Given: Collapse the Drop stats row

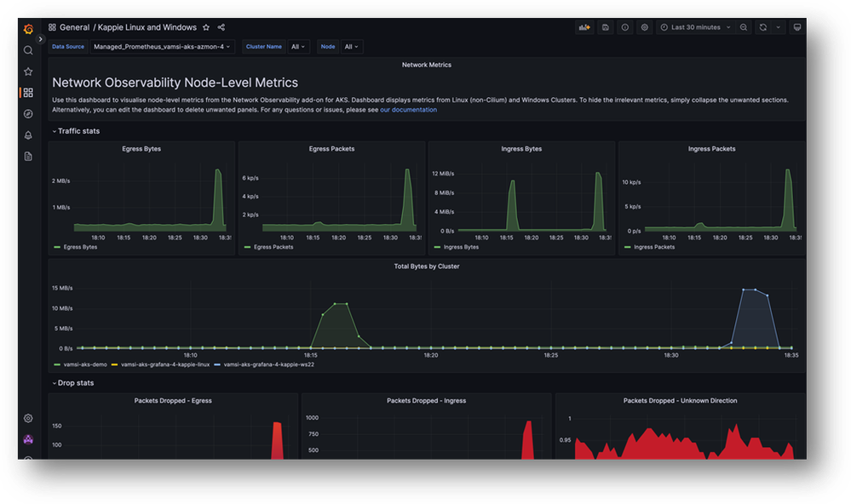Looking at the screenshot, I should click(x=73, y=382).
